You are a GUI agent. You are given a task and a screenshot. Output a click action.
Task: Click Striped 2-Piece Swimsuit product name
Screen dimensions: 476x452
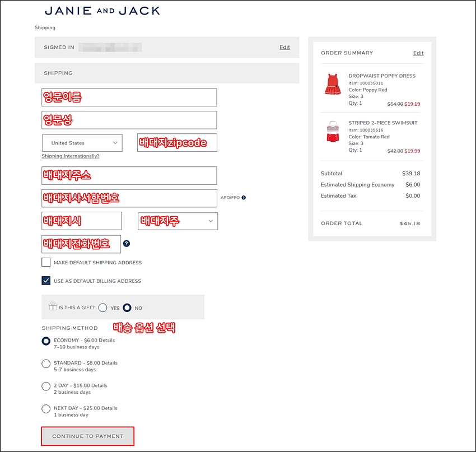[x=383, y=123]
